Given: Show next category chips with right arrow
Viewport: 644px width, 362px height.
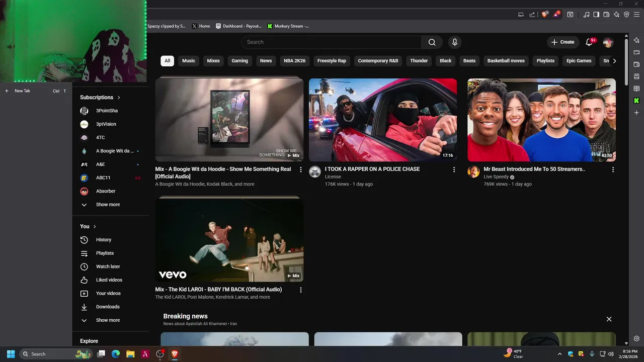Looking at the screenshot, I should (x=614, y=61).
